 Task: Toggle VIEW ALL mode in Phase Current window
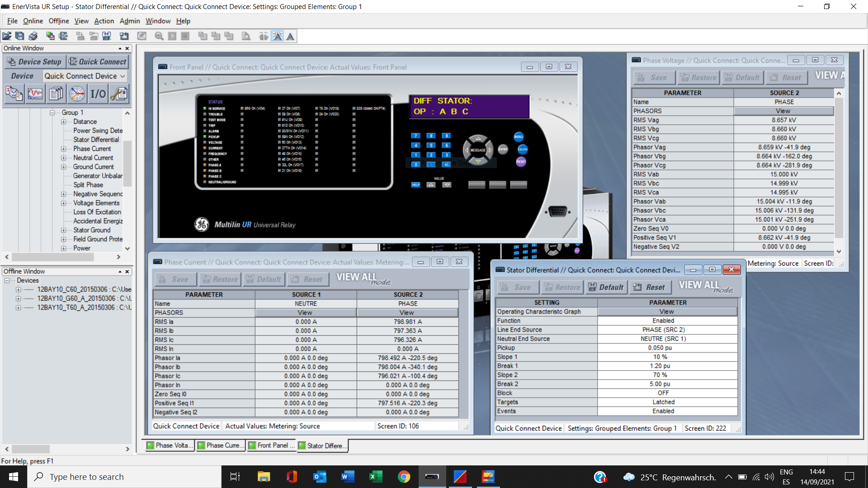tap(363, 278)
